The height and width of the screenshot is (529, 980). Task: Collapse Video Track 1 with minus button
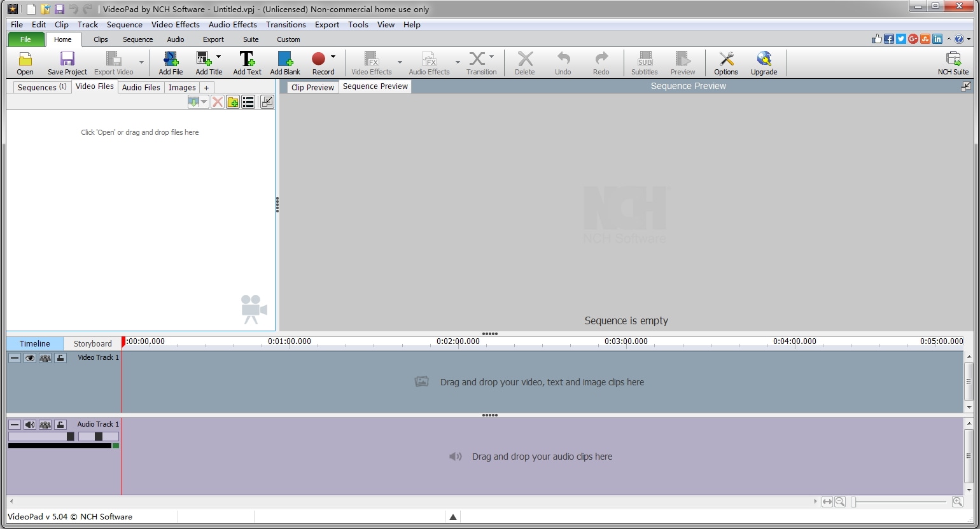coord(15,358)
